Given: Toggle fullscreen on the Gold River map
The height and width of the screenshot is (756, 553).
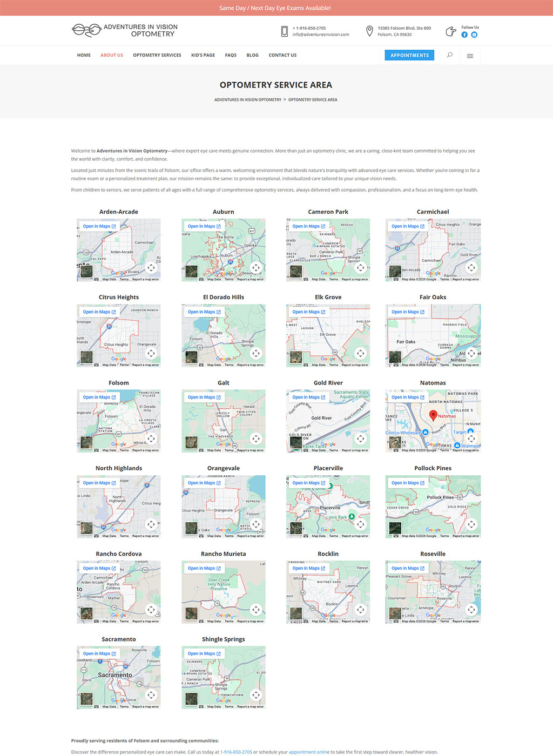Looking at the screenshot, I should [x=360, y=438].
